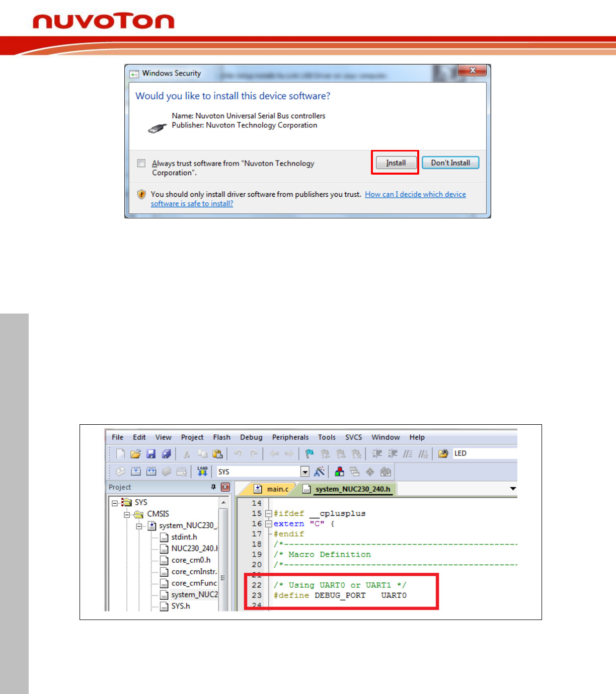Select the Save All icon
616x694 pixels.
coord(167,453)
